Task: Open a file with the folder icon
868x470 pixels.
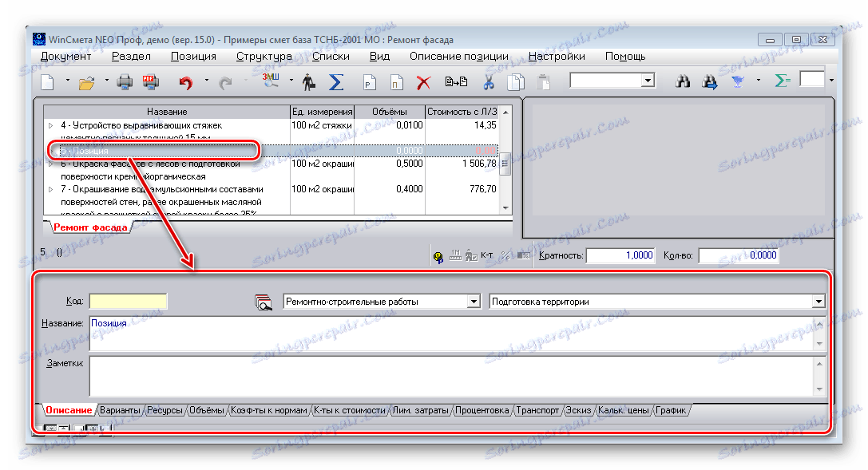Action: (x=86, y=82)
